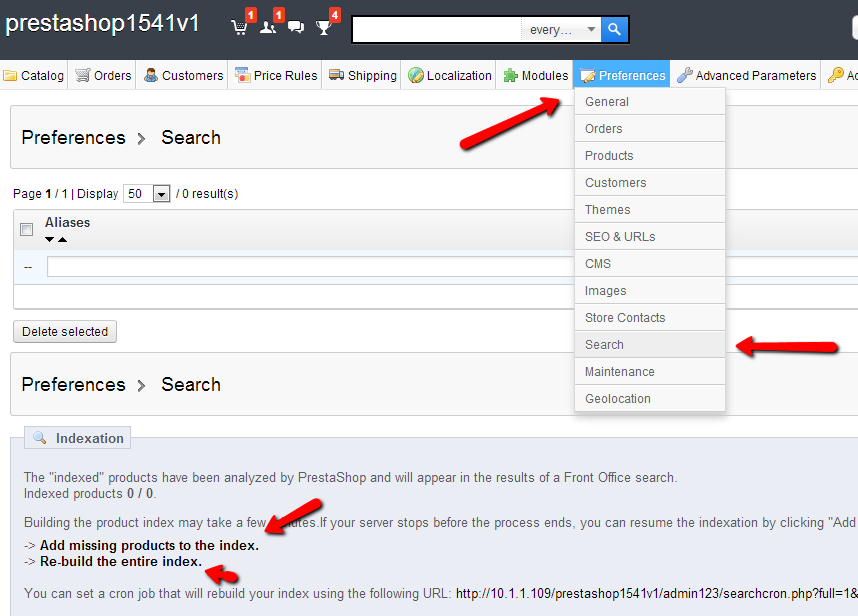Select Images in Preferences submenu
This screenshot has height=616, width=858.
pos(650,290)
